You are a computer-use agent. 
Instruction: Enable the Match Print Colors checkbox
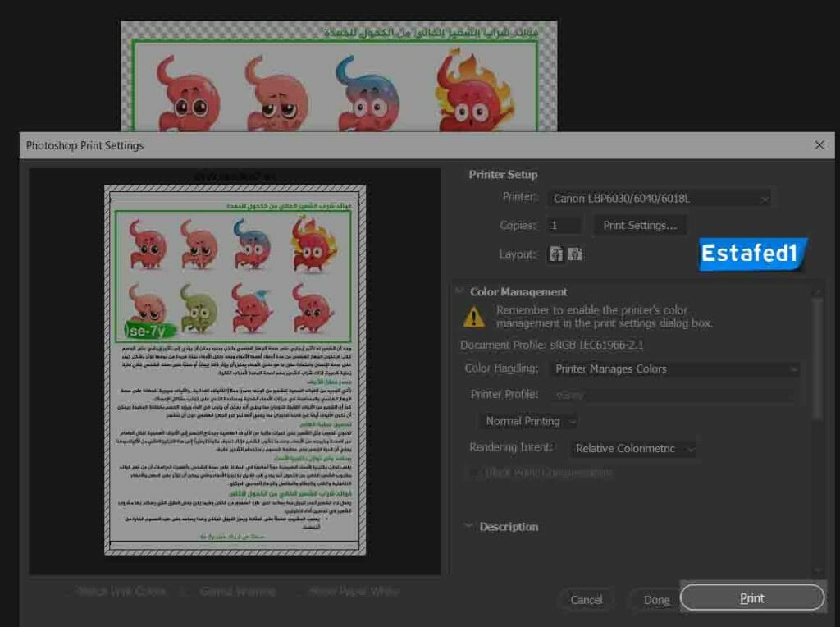click(67, 591)
